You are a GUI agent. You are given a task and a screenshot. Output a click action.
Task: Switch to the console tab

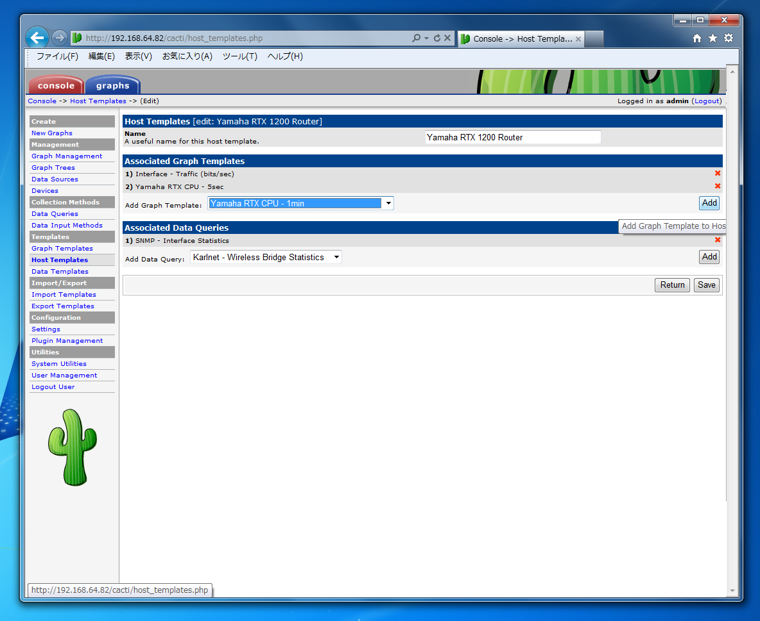click(56, 85)
